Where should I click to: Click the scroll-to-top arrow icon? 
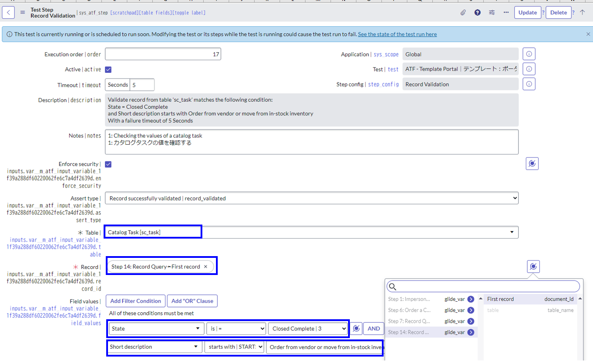582,12
